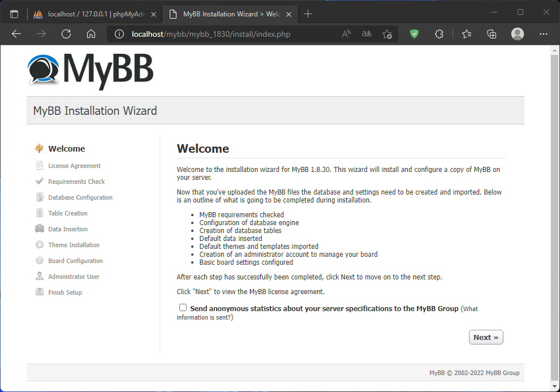The width and height of the screenshot is (560, 392).
Task: Click the page vertical scrollbar
Action: pos(554,218)
